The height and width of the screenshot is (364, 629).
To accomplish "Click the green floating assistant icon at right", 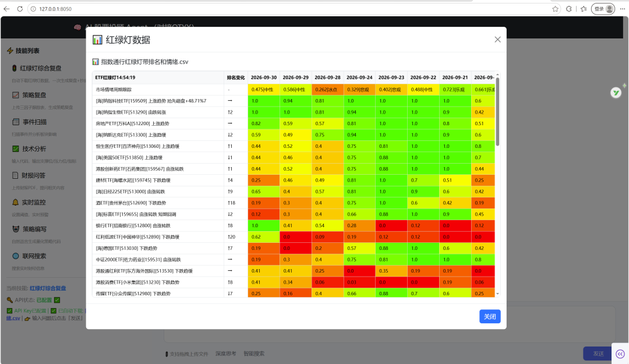I will pos(616,93).
